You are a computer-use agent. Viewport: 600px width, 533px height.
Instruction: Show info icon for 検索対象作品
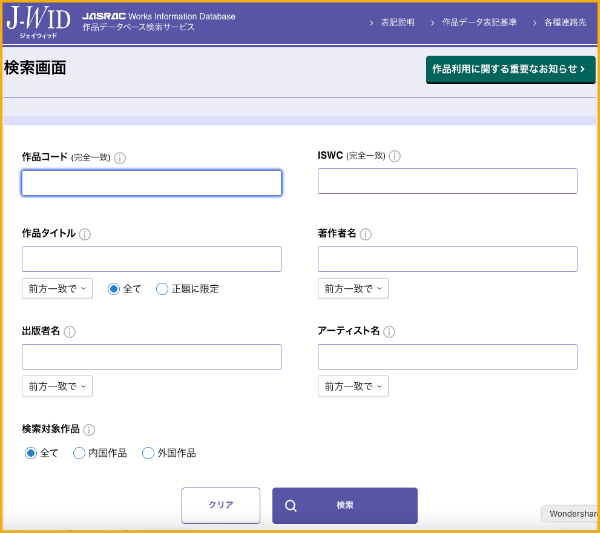click(x=89, y=430)
